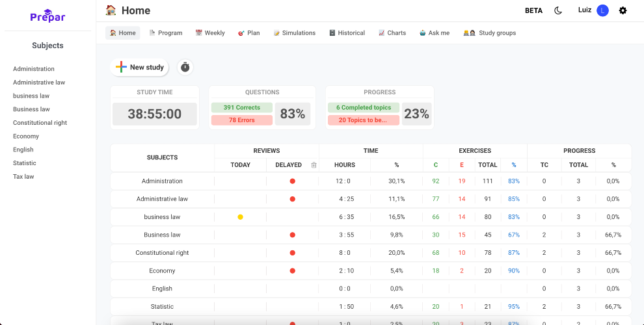Image resolution: width=644 pixels, height=325 pixels.
Task: Switch to the Historical tab
Action: (347, 33)
